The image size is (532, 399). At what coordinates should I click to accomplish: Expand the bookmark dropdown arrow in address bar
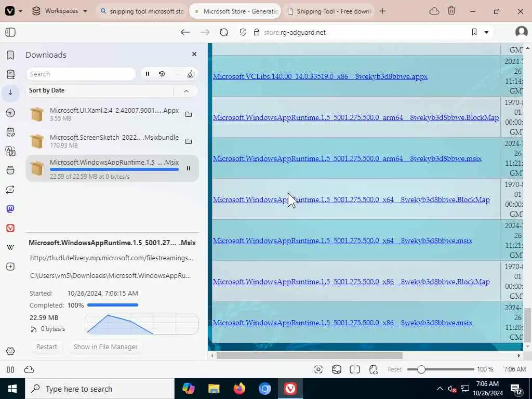pyautogui.click(x=486, y=33)
